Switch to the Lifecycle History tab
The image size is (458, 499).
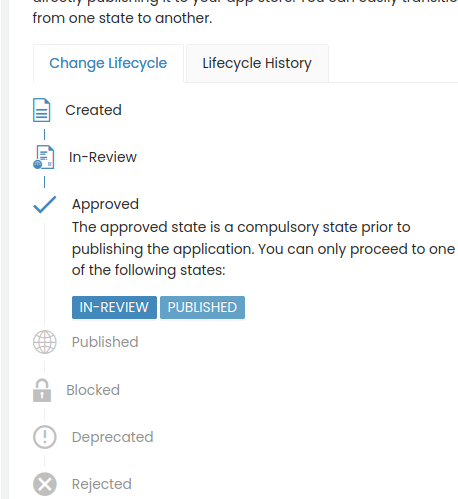[257, 63]
